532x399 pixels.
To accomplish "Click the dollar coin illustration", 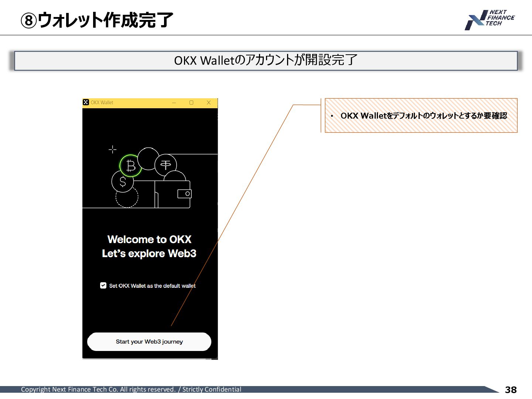I will [x=123, y=181].
